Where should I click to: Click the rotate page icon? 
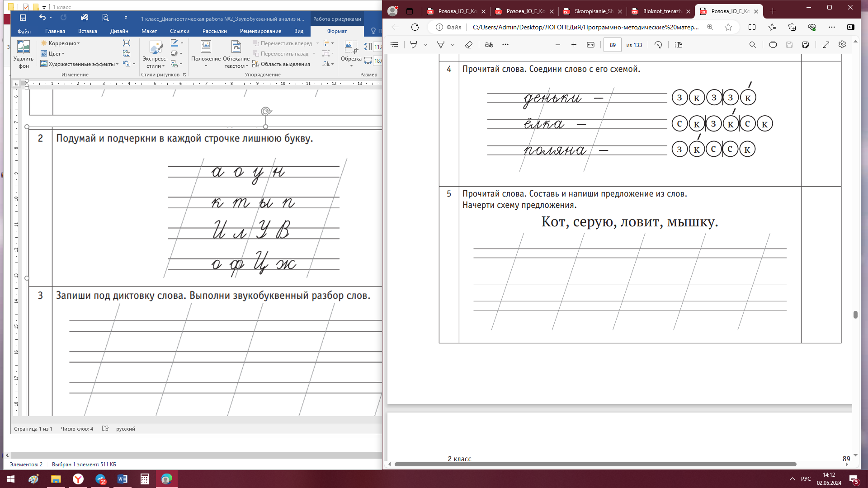(x=658, y=45)
